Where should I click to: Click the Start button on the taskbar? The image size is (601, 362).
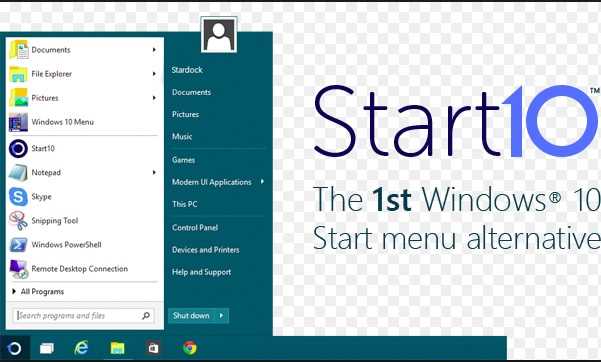(x=15, y=348)
